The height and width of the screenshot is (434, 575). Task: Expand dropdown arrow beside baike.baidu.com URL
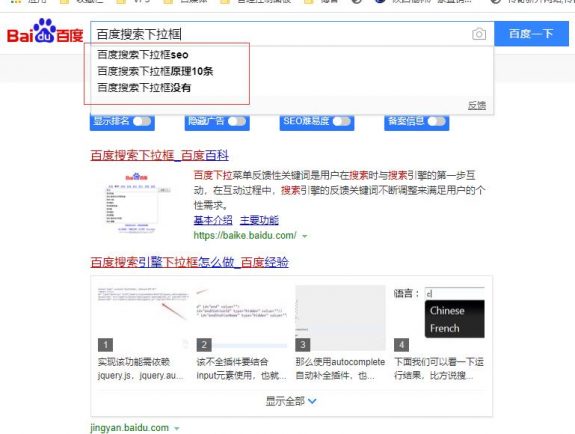304,236
